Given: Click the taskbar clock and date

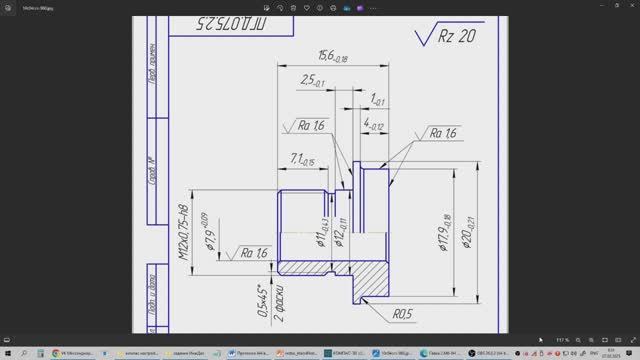Looking at the screenshot, I should pyautogui.click(x=611, y=353).
